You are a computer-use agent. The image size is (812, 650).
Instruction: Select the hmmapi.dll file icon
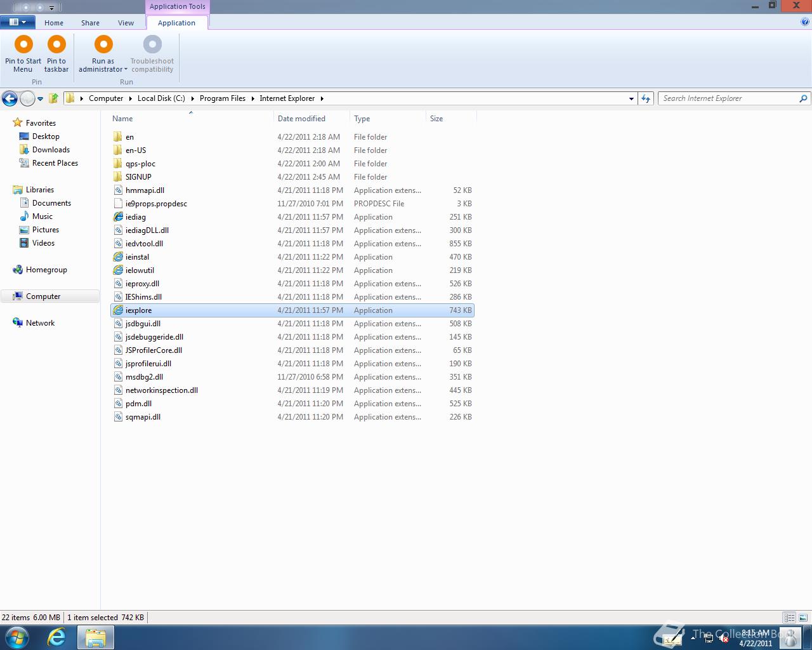pyautogui.click(x=118, y=190)
